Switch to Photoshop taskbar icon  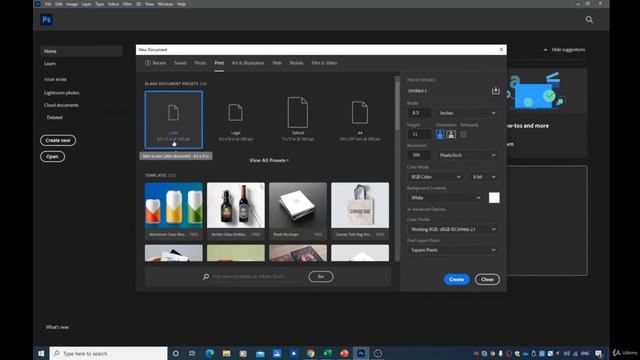pyautogui.click(x=361, y=353)
